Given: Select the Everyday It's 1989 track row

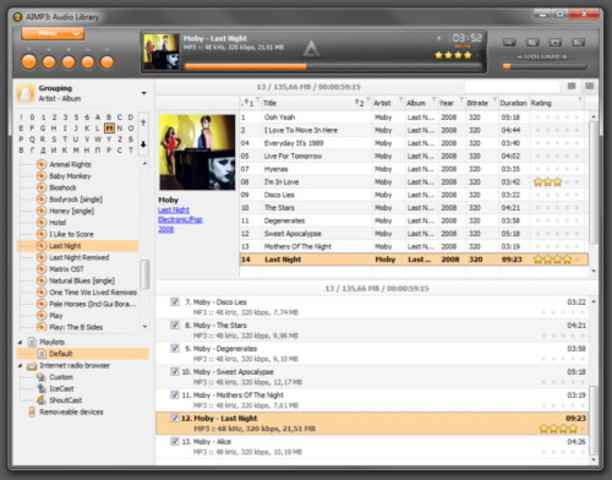Looking at the screenshot, I should tap(414, 143).
